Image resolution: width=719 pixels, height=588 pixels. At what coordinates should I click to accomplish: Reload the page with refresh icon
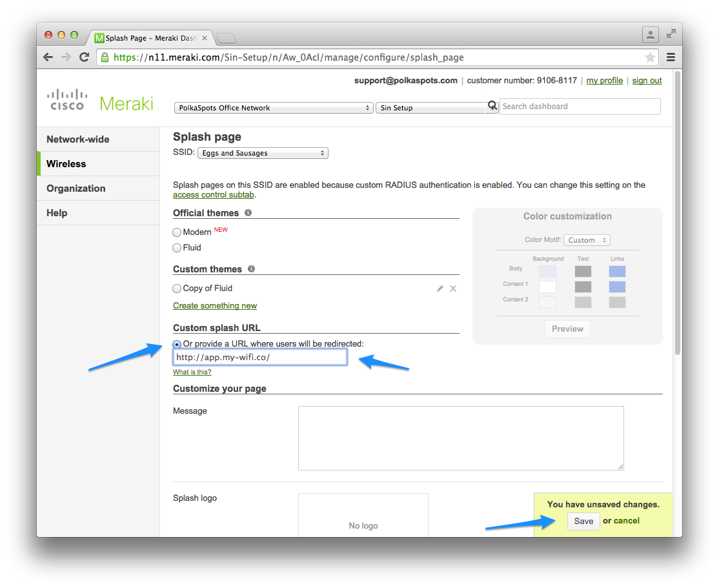point(84,57)
